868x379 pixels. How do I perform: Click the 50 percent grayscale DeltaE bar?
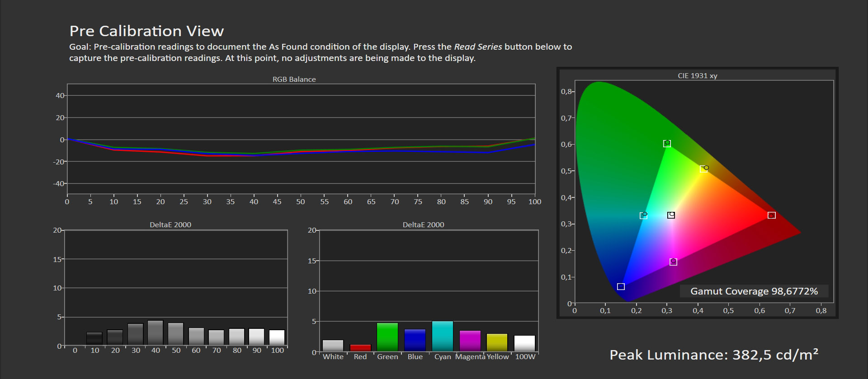[x=175, y=334]
